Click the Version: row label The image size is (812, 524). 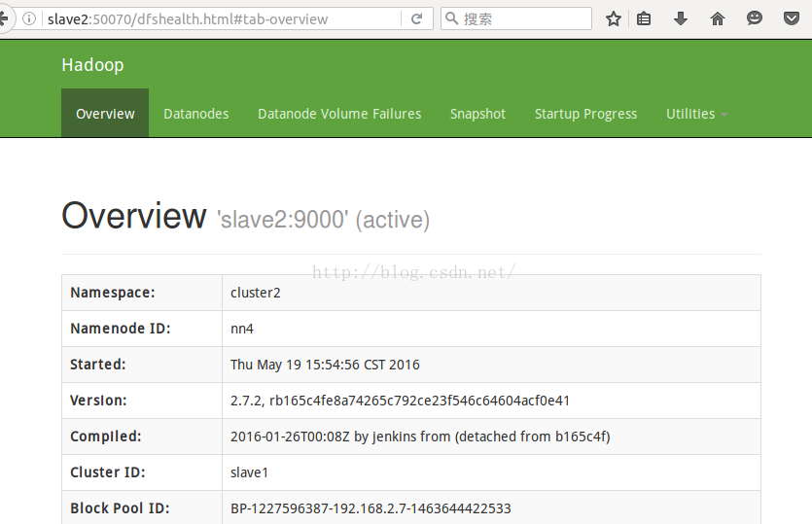[x=98, y=401]
